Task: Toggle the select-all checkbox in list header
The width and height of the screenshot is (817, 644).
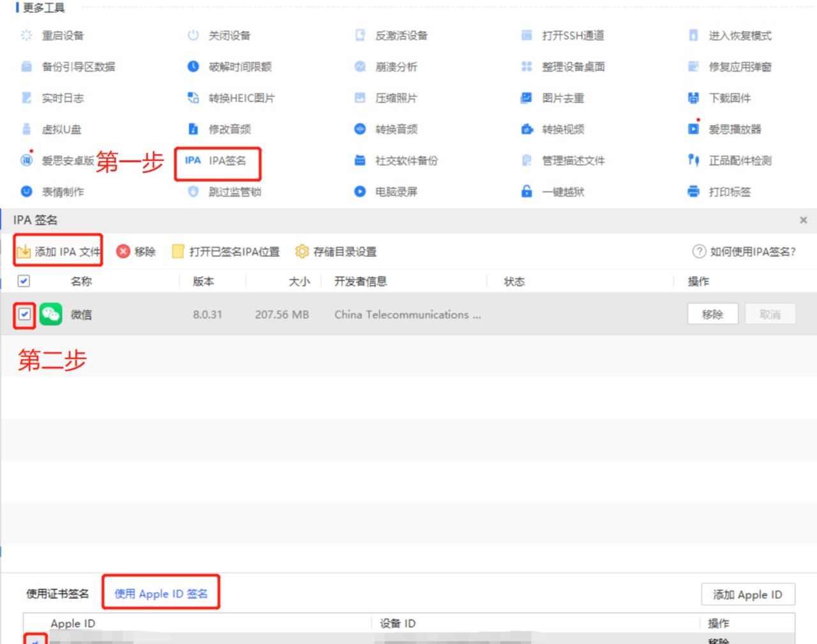Action: [24, 281]
